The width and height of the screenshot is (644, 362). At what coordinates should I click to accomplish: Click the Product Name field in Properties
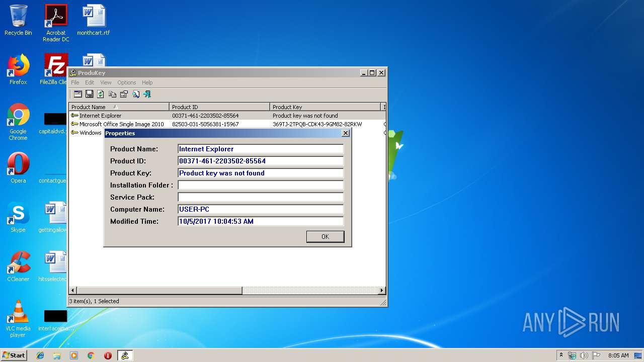coord(261,149)
